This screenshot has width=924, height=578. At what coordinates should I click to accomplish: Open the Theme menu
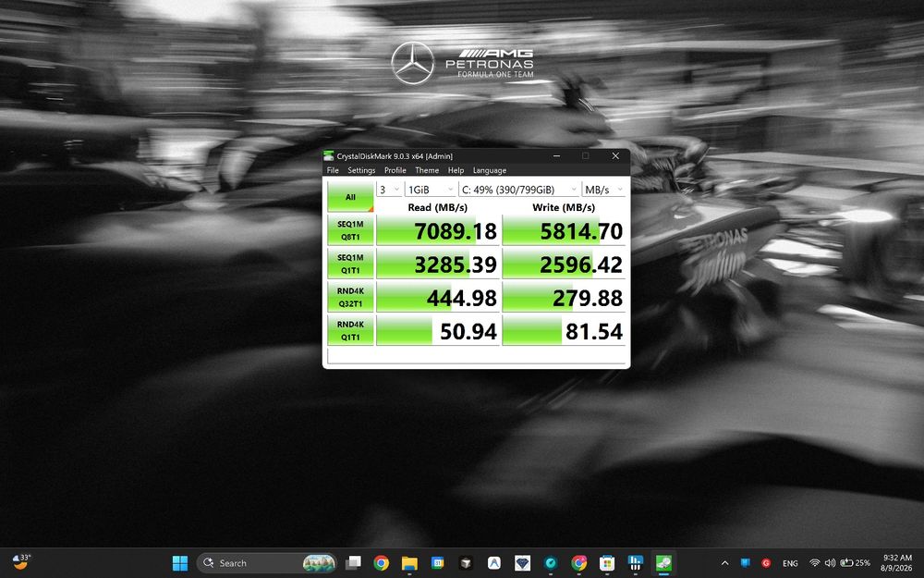pos(427,170)
